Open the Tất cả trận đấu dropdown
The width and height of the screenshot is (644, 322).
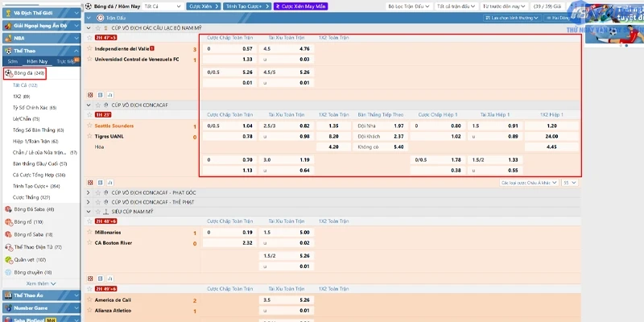(x=456, y=6)
